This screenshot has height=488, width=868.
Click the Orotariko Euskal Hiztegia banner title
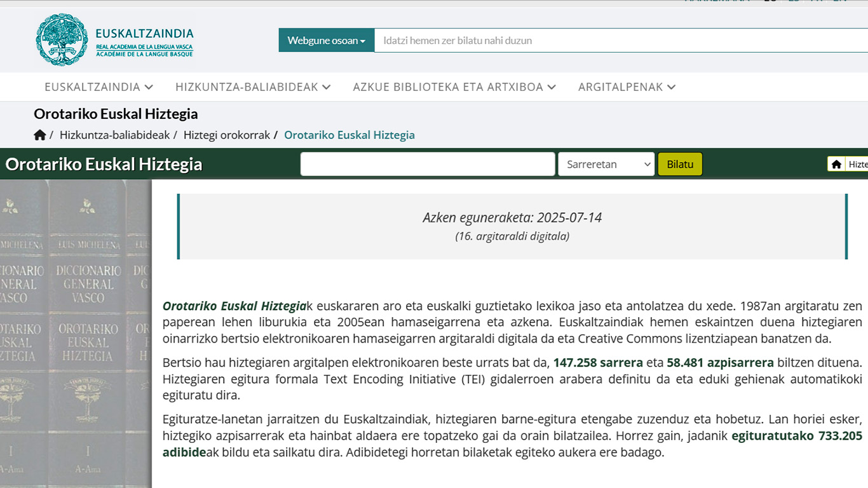(x=104, y=164)
